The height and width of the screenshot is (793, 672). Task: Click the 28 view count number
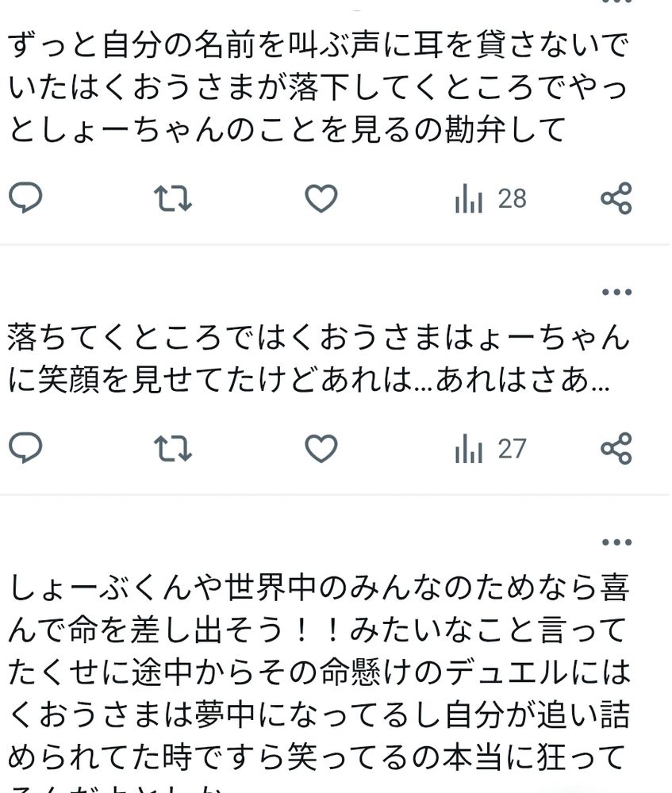pyautogui.click(x=512, y=199)
